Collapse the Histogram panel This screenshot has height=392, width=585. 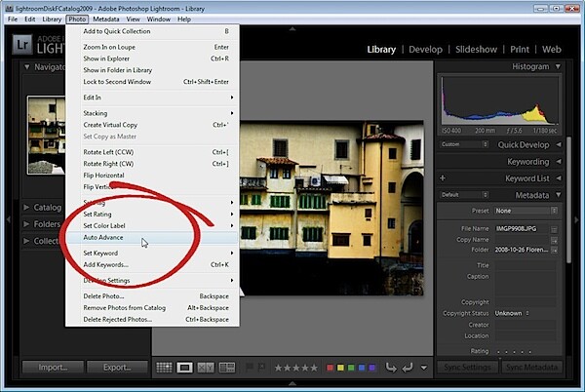pos(558,66)
